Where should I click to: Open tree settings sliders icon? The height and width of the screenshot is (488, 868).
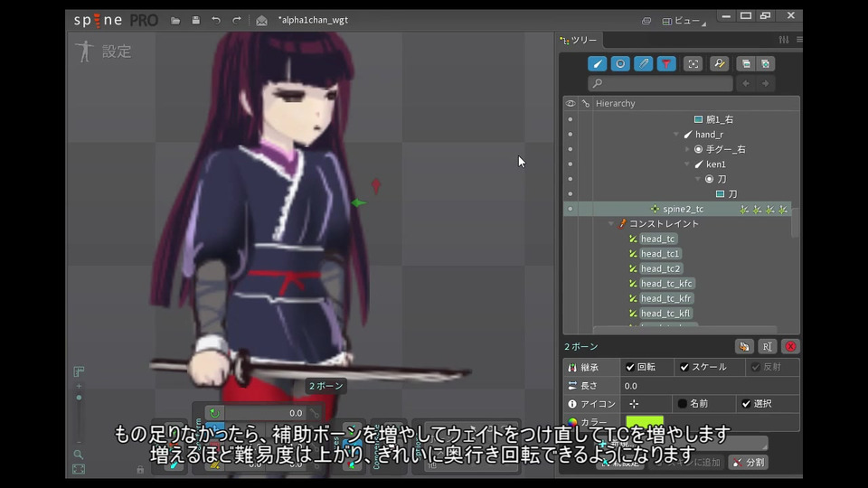[783, 40]
